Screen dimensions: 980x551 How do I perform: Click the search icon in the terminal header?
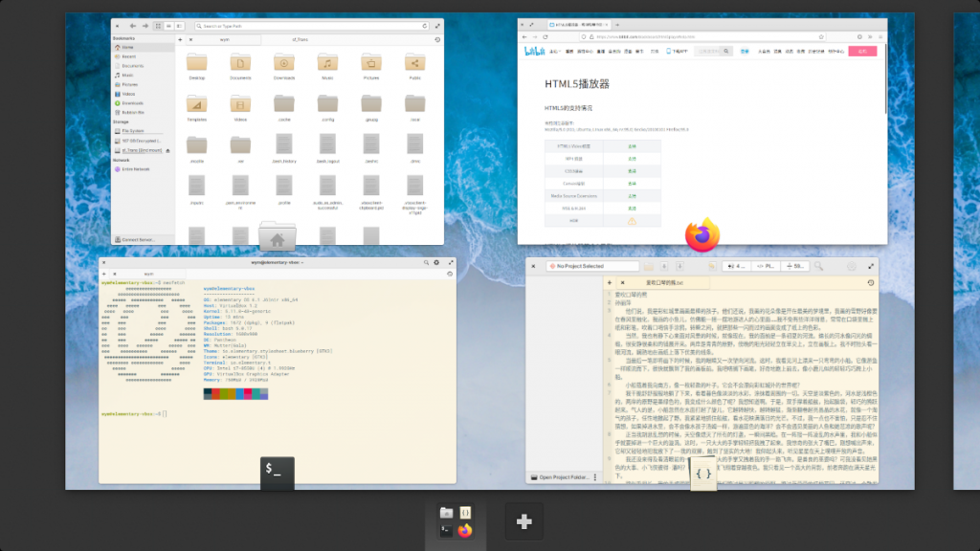point(427,262)
